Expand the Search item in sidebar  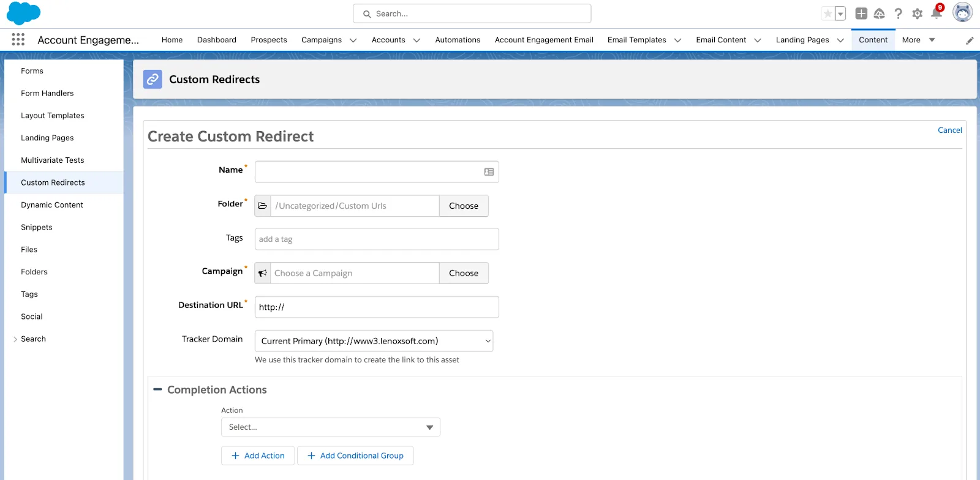15,339
